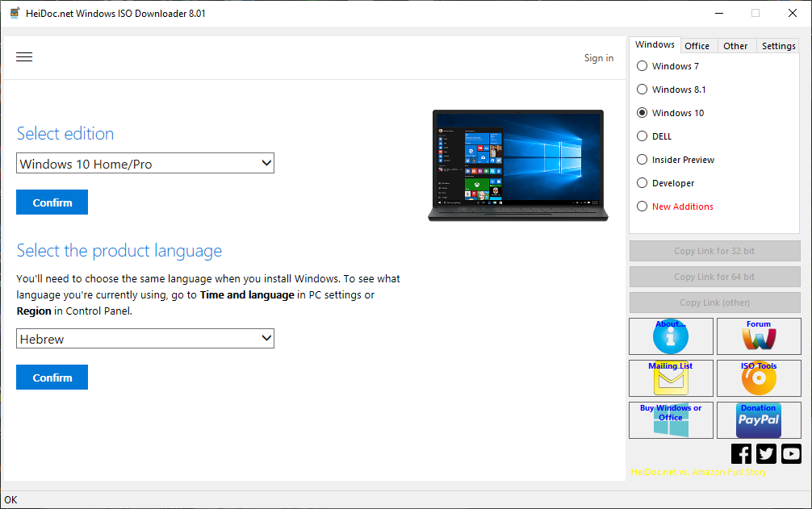Click the Windows 10 laptop image
The image size is (812, 509).
point(518,165)
